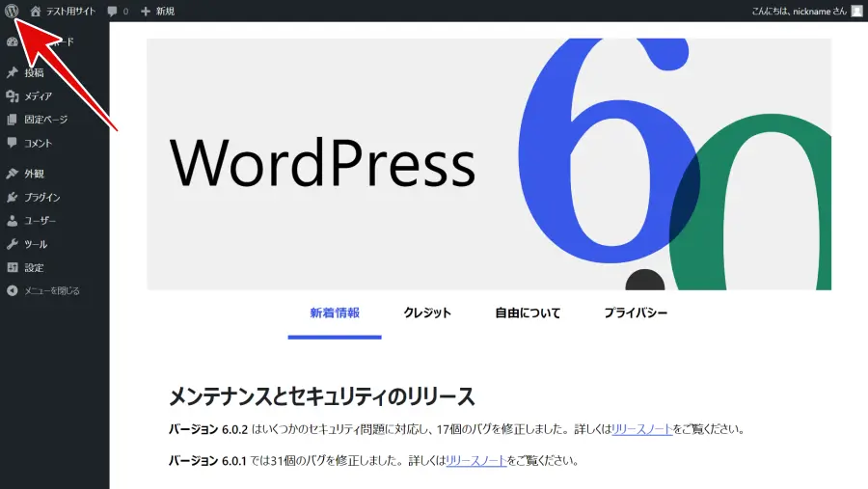The image size is (868, 489).
Task: Click the コメント bubble icon in sidebar
Action: point(13,143)
